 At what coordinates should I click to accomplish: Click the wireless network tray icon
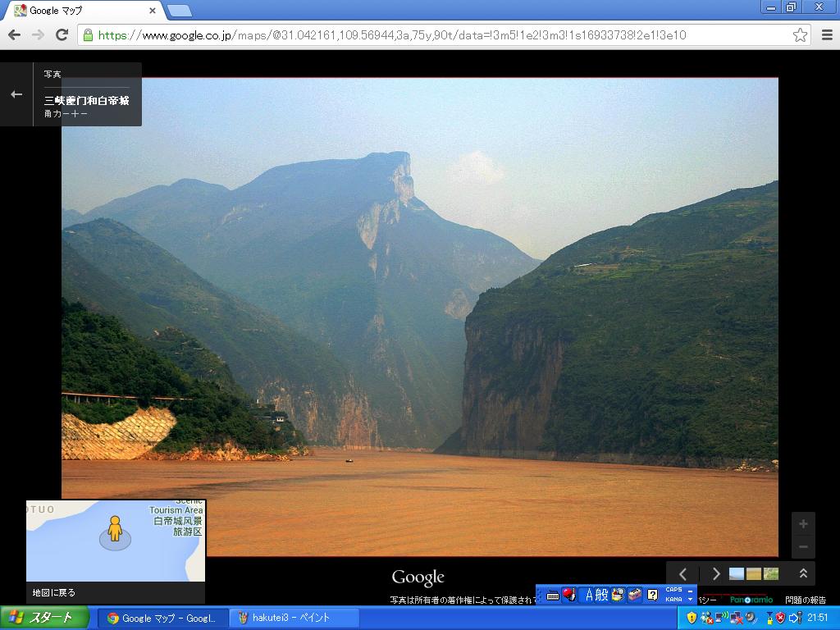(x=722, y=619)
